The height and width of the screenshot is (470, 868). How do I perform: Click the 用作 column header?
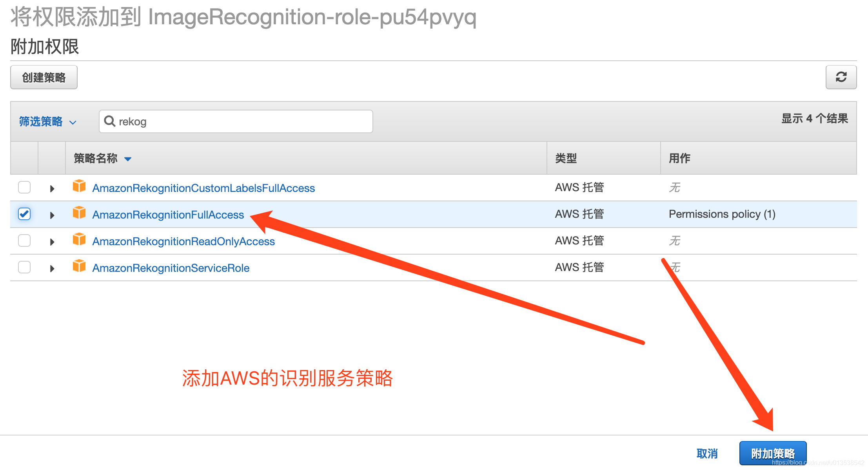[679, 158]
